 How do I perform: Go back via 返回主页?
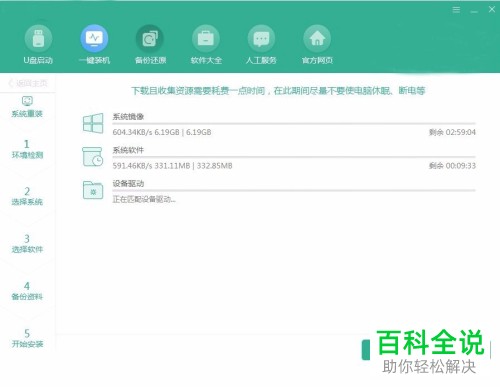[28, 83]
